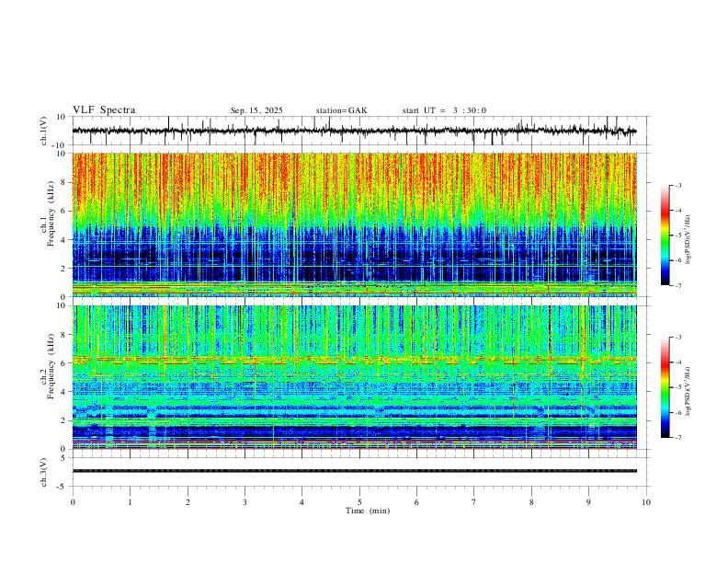This screenshot has width=728, height=563.
Task: Click the "-7" tick on the ch.1 colorbar
Action: coord(678,286)
